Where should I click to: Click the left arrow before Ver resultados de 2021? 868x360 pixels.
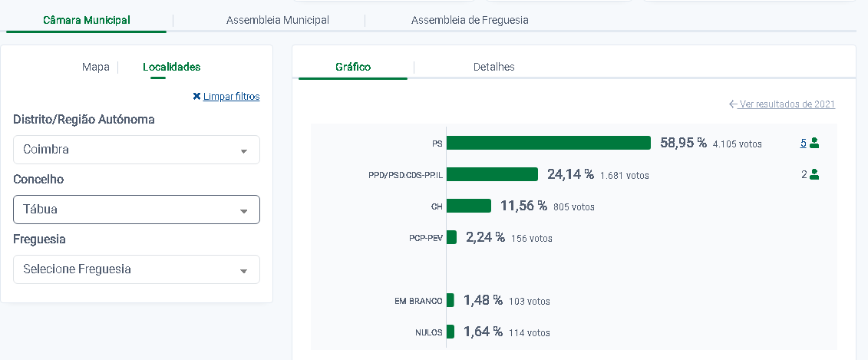point(733,104)
